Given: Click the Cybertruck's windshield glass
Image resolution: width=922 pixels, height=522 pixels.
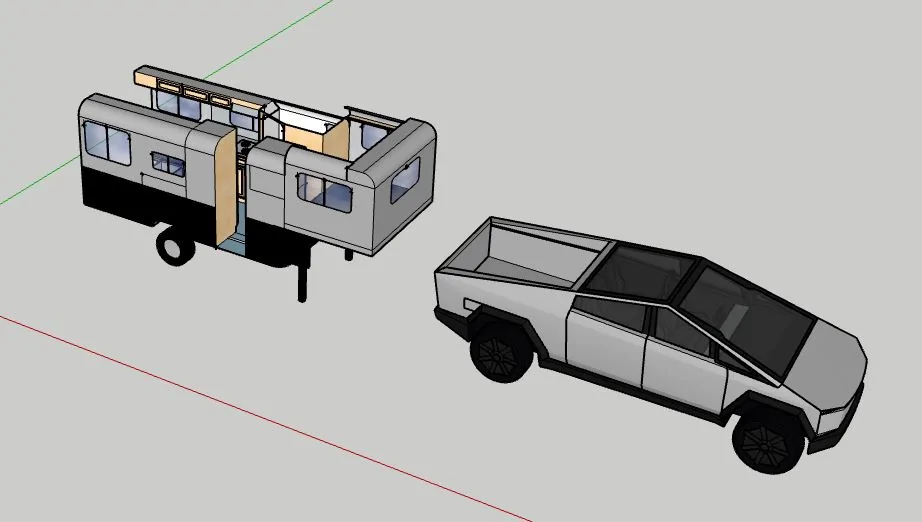Looking at the screenshot, I should click(x=747, y=320).
